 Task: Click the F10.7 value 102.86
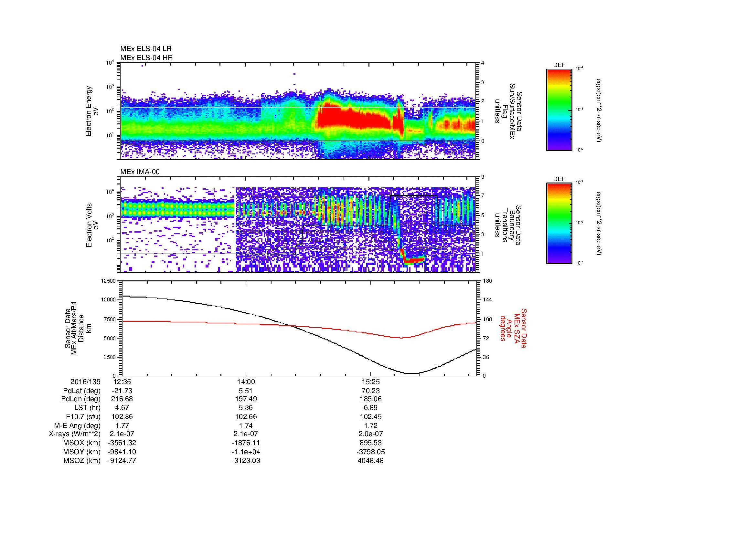pyautogui.click(x=122, y=416)
